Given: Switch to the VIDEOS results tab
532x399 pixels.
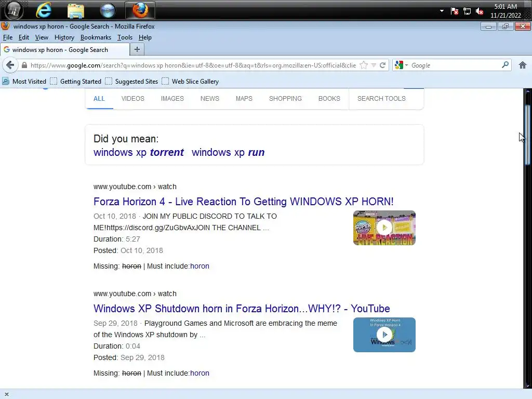Looking at the screenshot, I should pos(132,98).
